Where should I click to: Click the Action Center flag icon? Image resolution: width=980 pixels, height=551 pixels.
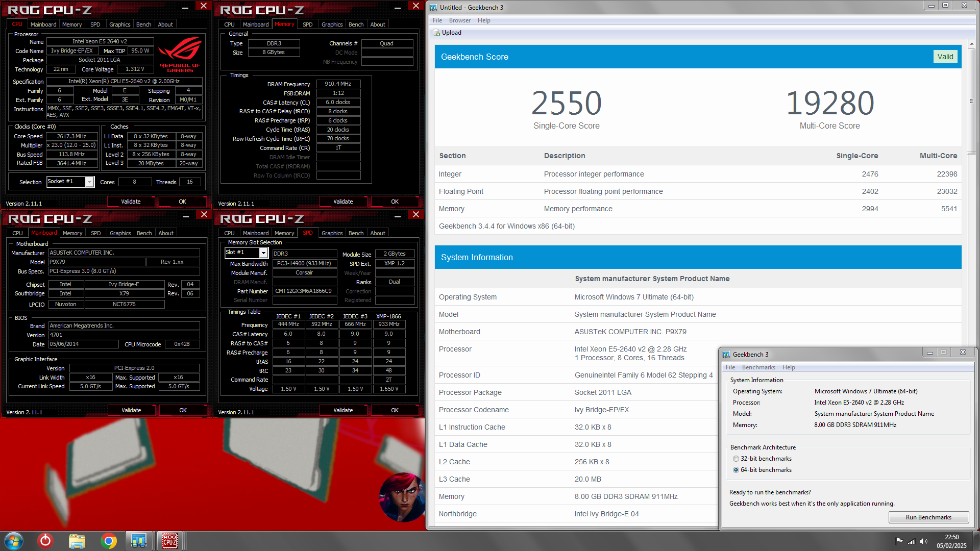pos(899,541)
